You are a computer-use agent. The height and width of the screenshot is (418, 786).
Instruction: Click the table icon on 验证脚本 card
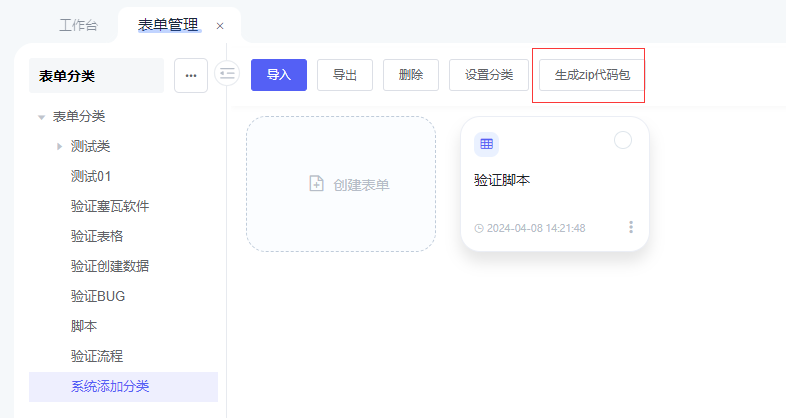487,144
